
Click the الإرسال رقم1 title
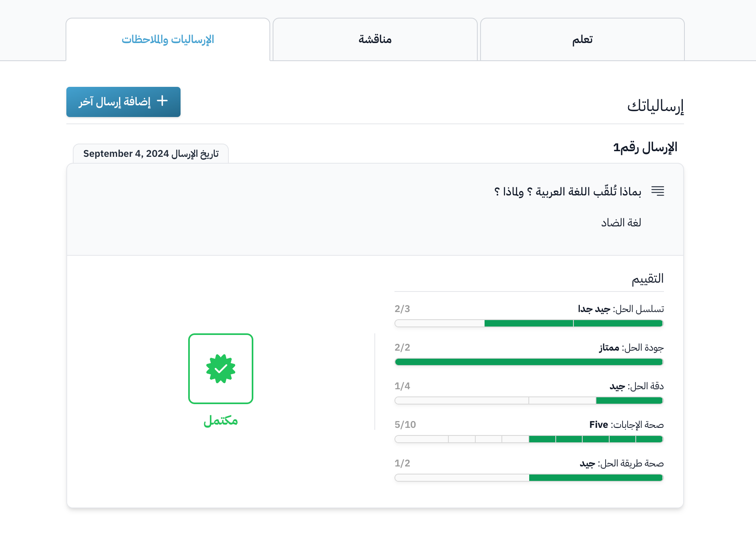[x=645, y=148]
